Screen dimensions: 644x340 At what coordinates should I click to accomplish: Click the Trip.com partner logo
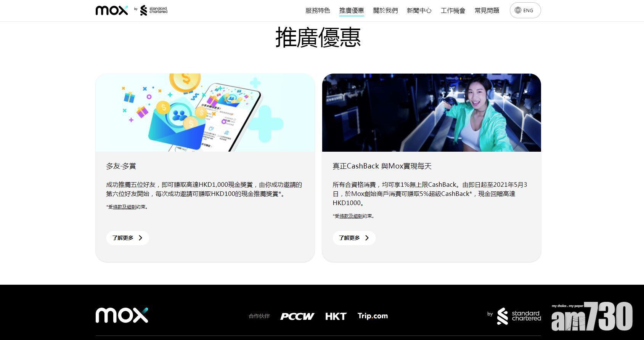(x=373, y=316)
